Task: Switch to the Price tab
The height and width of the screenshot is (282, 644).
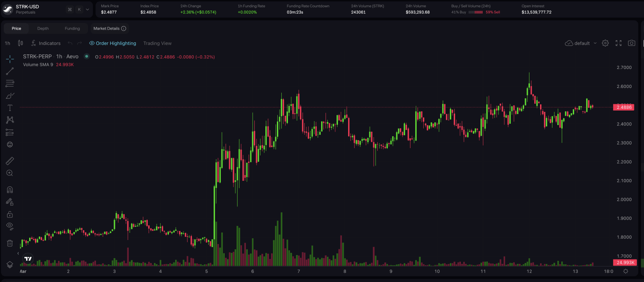Action: [x=16, y=28]
